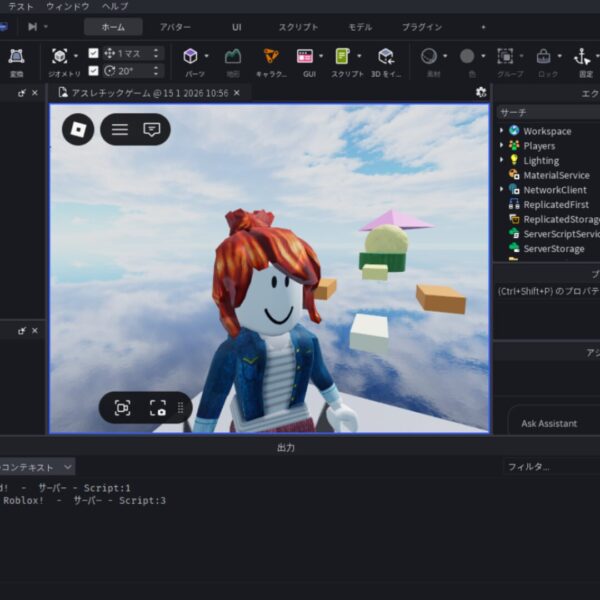Open the hamburger menu in the game viewport
This screenshot has width=600, height=600.
[x=120, y=129]
